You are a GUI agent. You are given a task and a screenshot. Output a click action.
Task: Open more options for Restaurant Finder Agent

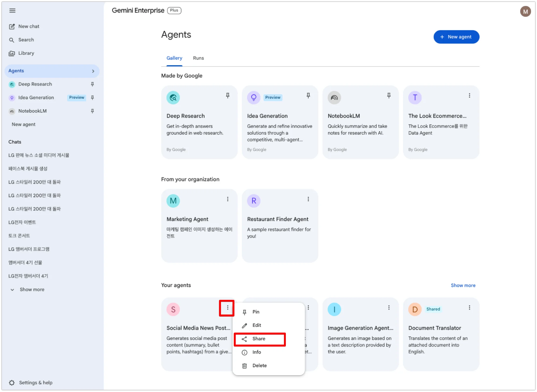coord(308,199)
